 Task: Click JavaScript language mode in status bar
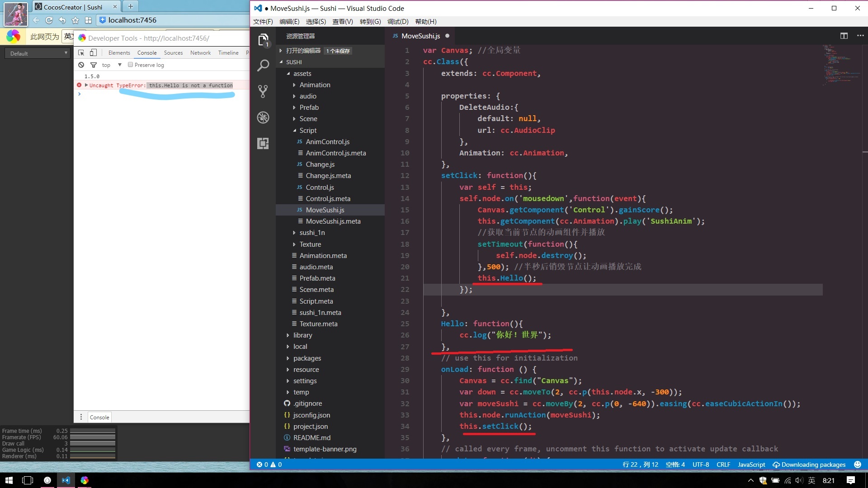[751, 465]
